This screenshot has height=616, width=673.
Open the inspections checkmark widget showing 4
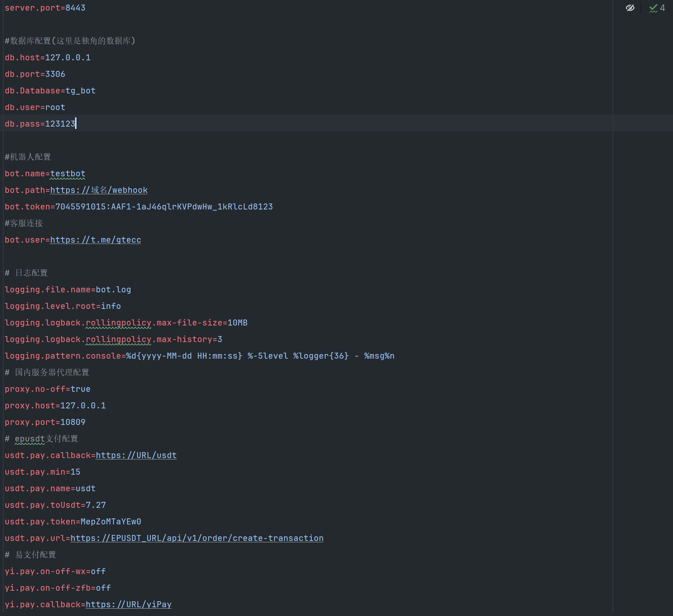click(657, 8)
